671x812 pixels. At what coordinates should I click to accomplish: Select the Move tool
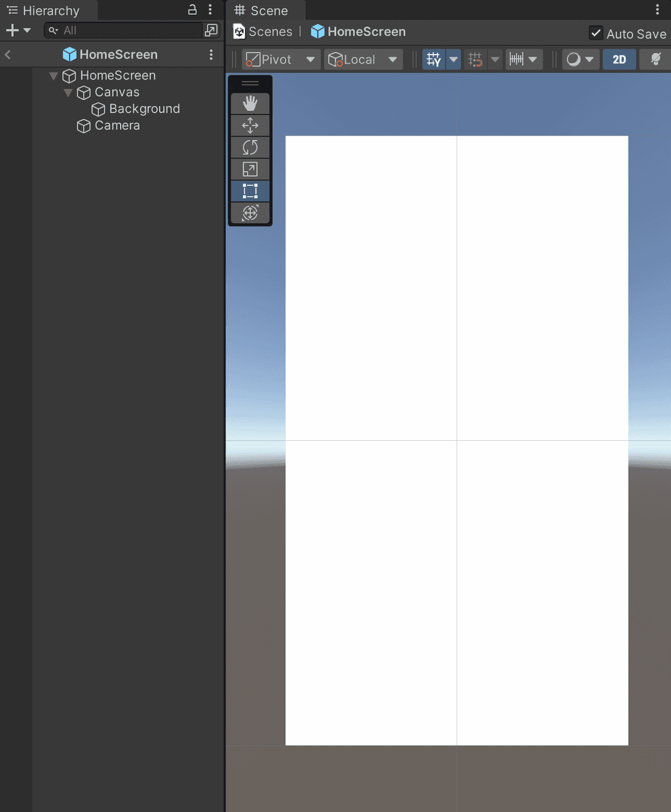pyautogui.click(x=250, y=126)
